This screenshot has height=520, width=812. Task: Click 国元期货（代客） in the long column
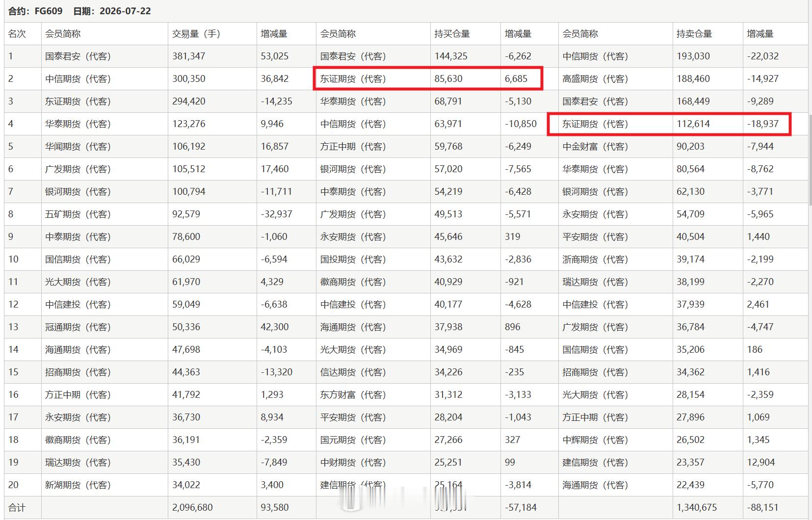[353, 440]
